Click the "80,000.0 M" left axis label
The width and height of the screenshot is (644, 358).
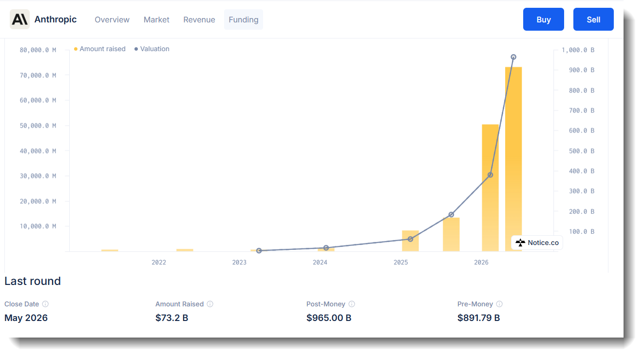click(x=38, y=50)
